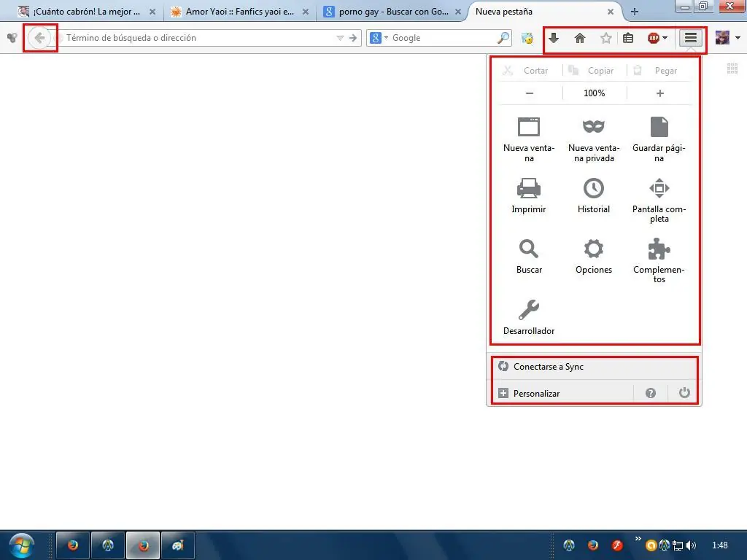Open Opciones gear icon
Screen dimensions: 747x560
594,256
